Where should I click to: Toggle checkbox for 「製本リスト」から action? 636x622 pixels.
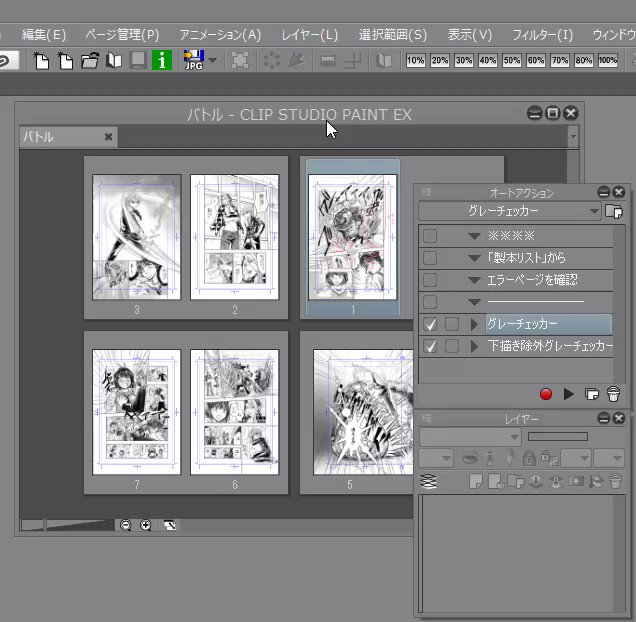coord(430,258)
